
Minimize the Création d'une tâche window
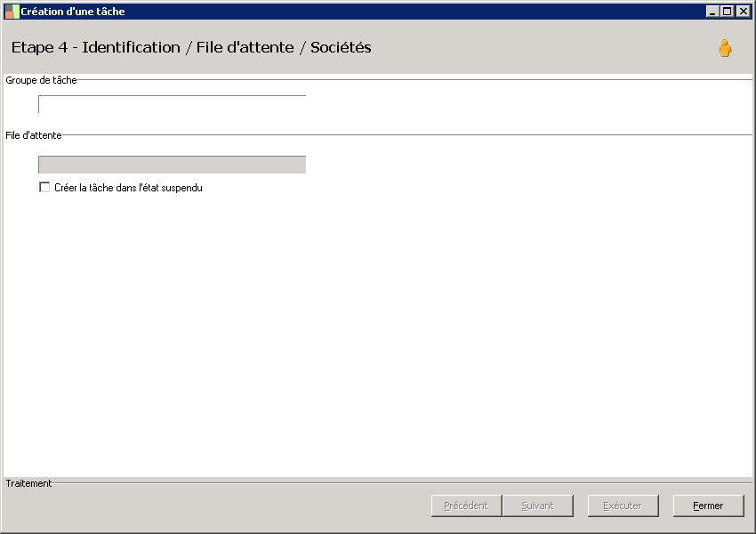(x=712, y=11)
